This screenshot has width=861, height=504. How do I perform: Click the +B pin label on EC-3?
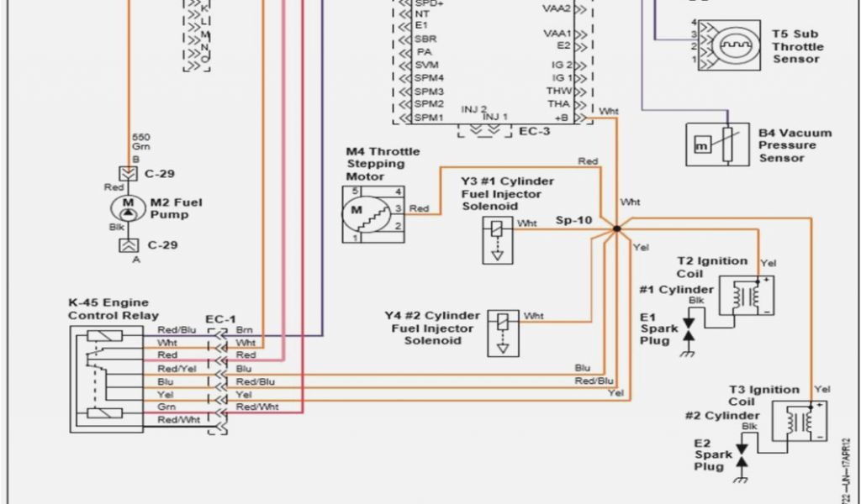pos(561,118)
